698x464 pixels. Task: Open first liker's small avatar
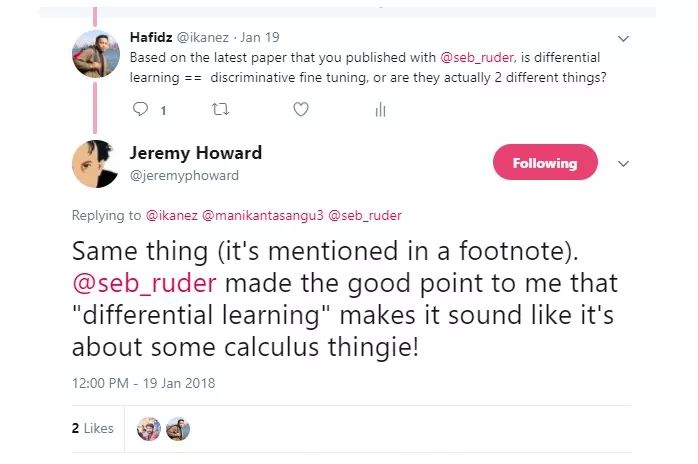(x=148, y=429)
